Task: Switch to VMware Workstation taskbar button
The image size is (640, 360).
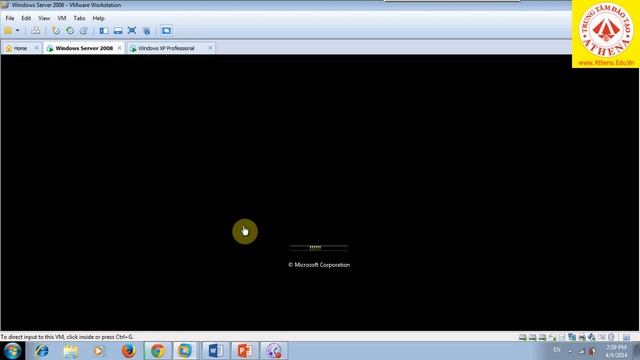Action: point(184,351)
